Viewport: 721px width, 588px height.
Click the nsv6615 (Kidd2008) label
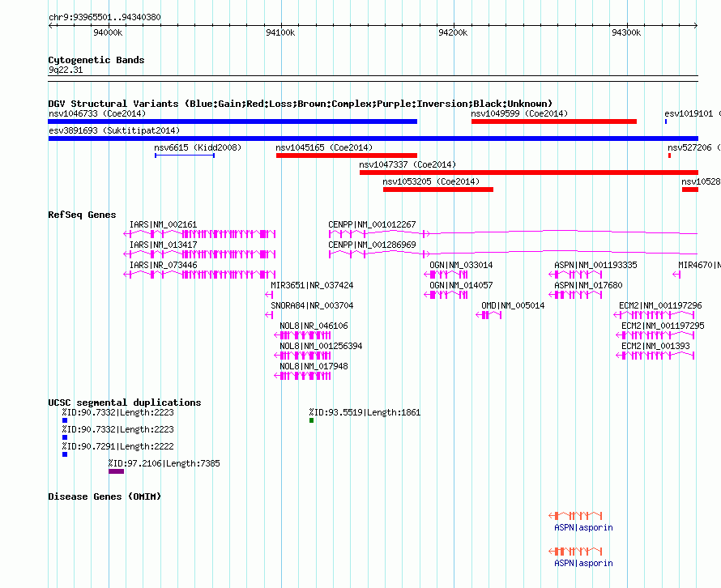point(198,147)
